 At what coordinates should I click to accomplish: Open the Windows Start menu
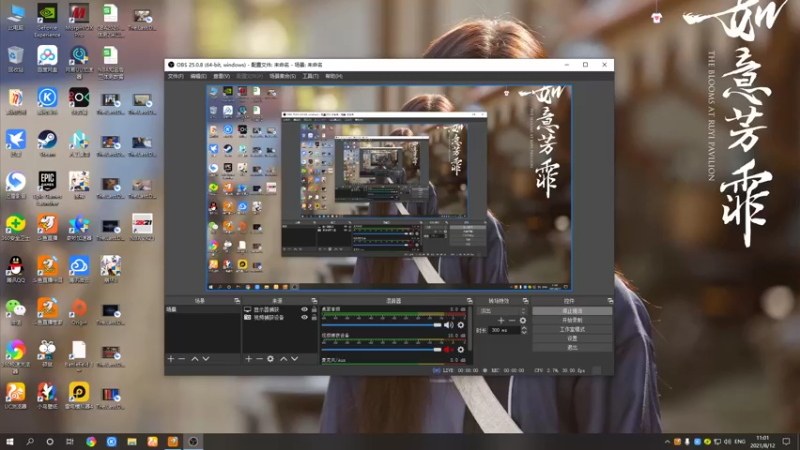10,442
